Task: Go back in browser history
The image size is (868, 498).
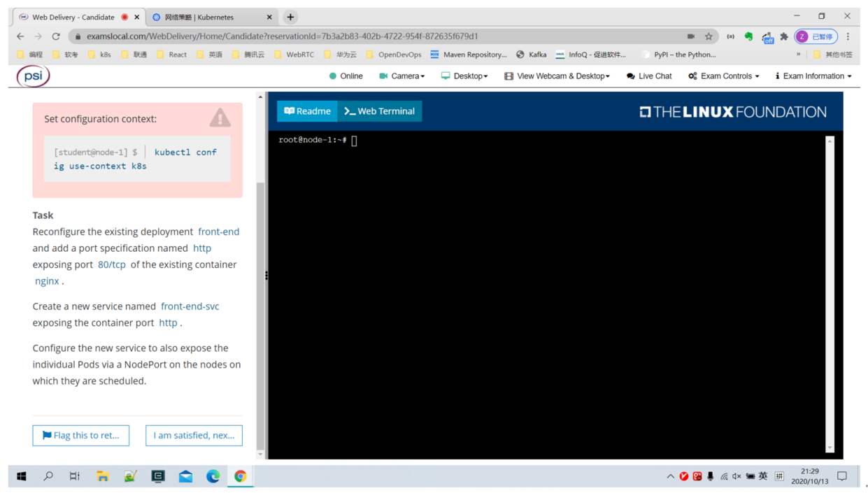Action: [x=20, y=36]
